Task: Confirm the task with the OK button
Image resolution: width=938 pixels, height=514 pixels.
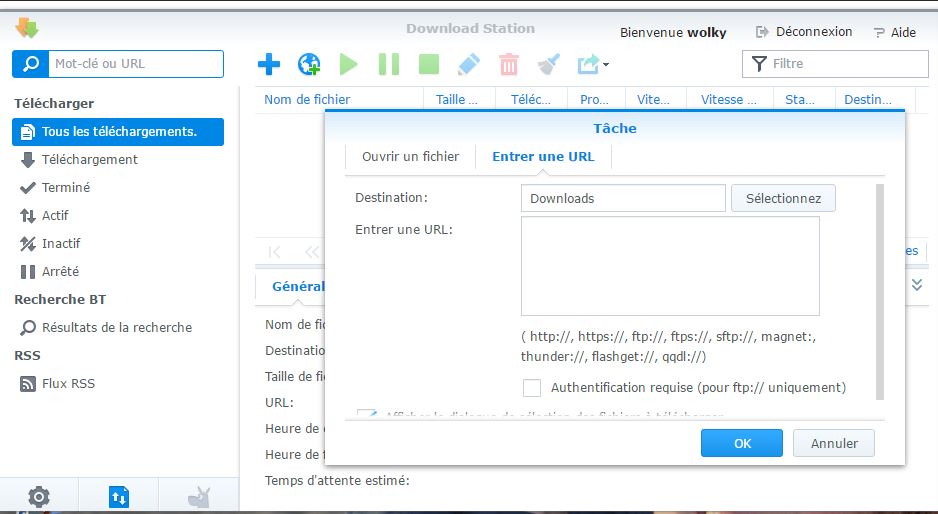Action: click(x=741, y=443)
